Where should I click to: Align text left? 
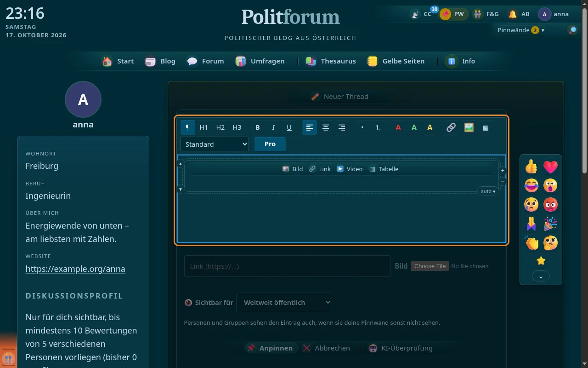[310, 127]
